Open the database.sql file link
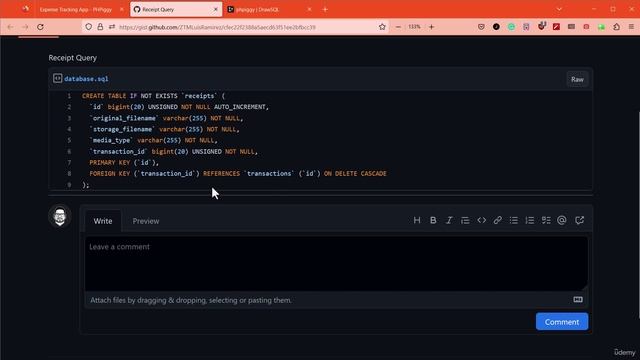 click(x=86, y=79)
